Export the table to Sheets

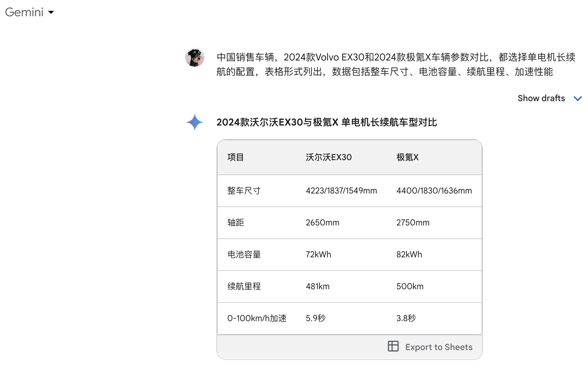coord(439,347)
